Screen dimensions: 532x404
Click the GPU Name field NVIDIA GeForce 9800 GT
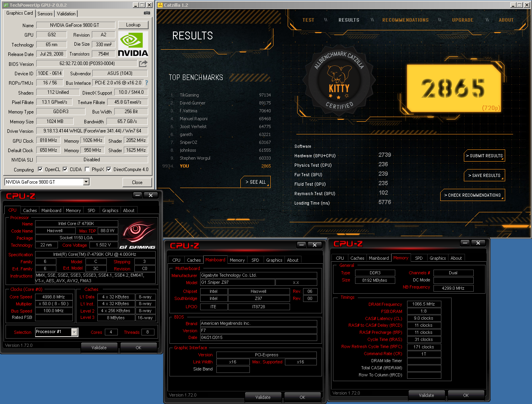tap(76, 25)
